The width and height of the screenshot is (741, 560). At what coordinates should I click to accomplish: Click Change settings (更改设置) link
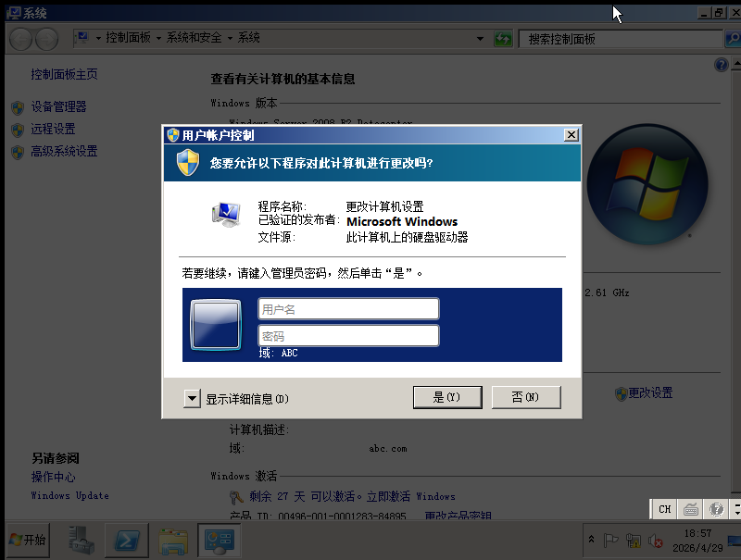[650, 392]
